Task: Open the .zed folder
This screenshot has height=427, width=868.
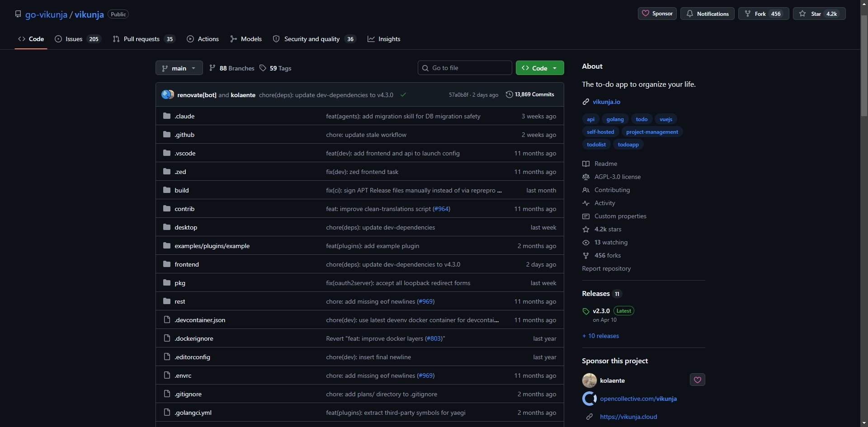Action: coord(180,172)
